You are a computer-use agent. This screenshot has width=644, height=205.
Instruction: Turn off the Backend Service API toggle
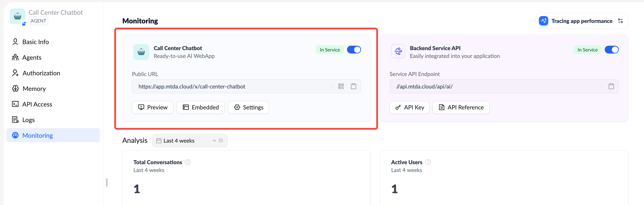(x=611, y=49)
